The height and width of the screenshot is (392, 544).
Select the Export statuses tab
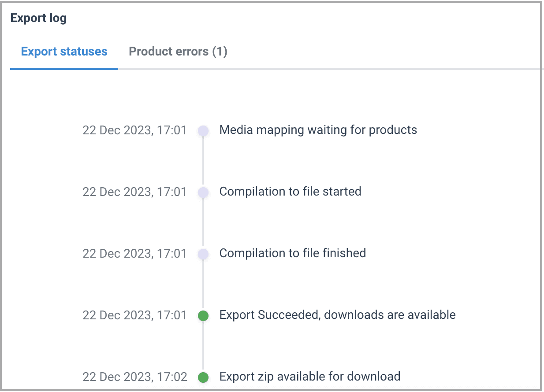(64, 52)
